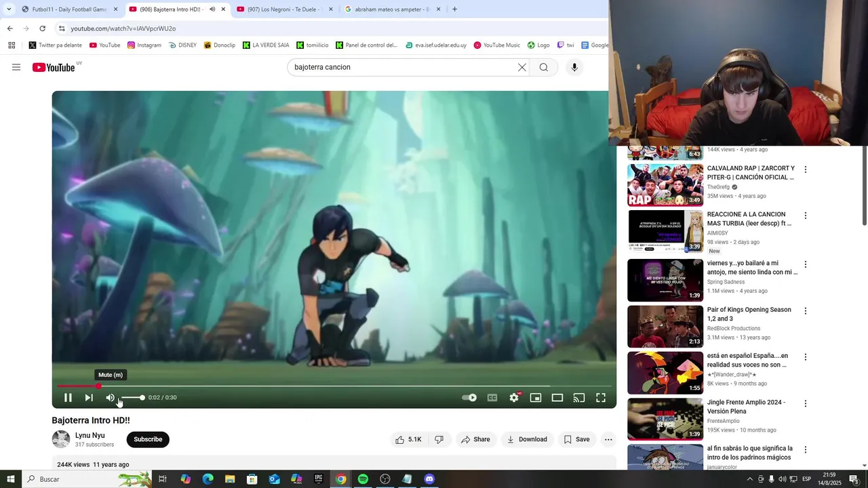The width and height of the screenshot is (868, 488).
Task: Open options for está en español video
Action: tap(806, 357)
